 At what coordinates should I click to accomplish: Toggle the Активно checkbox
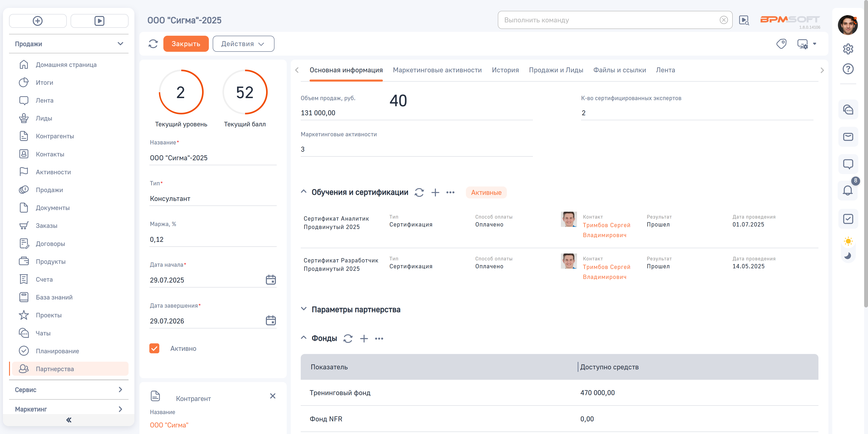(x=154, y=348)
